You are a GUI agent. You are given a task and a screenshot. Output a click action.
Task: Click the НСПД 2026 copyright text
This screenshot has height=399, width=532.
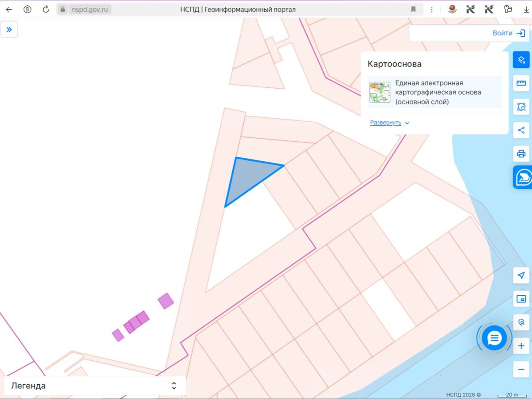tap(463, 395)
